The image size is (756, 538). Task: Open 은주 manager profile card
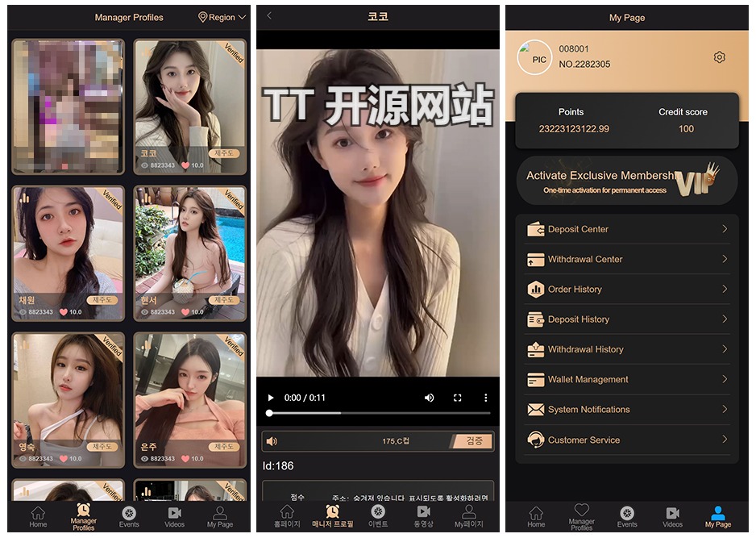pyautogui.click(x=190, y=400)
